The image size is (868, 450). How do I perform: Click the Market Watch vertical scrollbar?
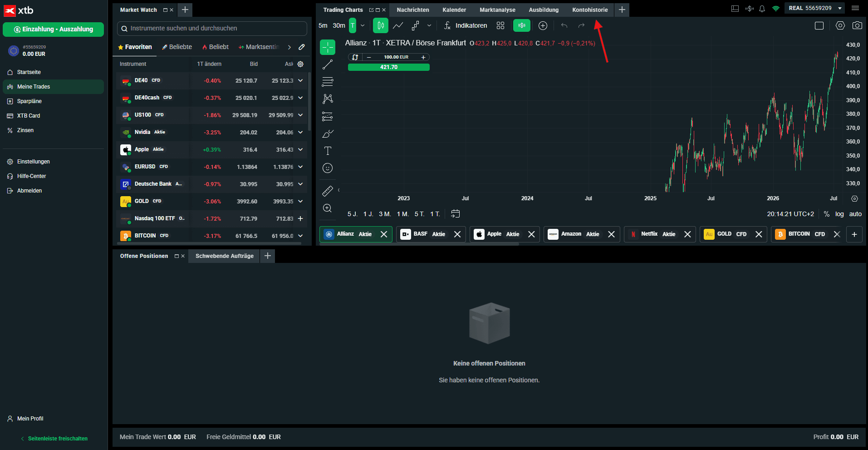tap(309, 101)
